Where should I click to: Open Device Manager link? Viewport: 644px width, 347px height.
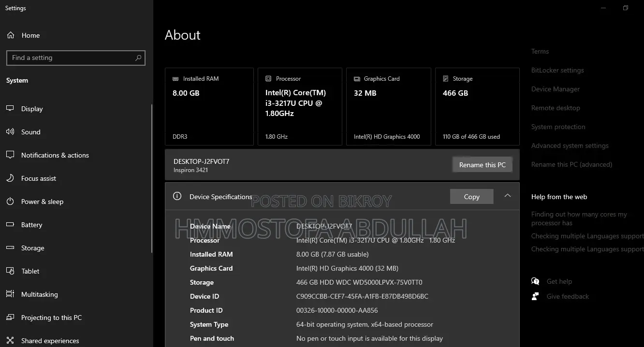[x=556, y=89]
